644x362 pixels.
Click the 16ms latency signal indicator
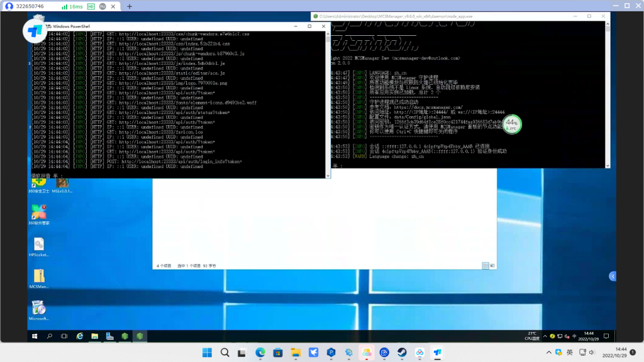pos(72,6)
